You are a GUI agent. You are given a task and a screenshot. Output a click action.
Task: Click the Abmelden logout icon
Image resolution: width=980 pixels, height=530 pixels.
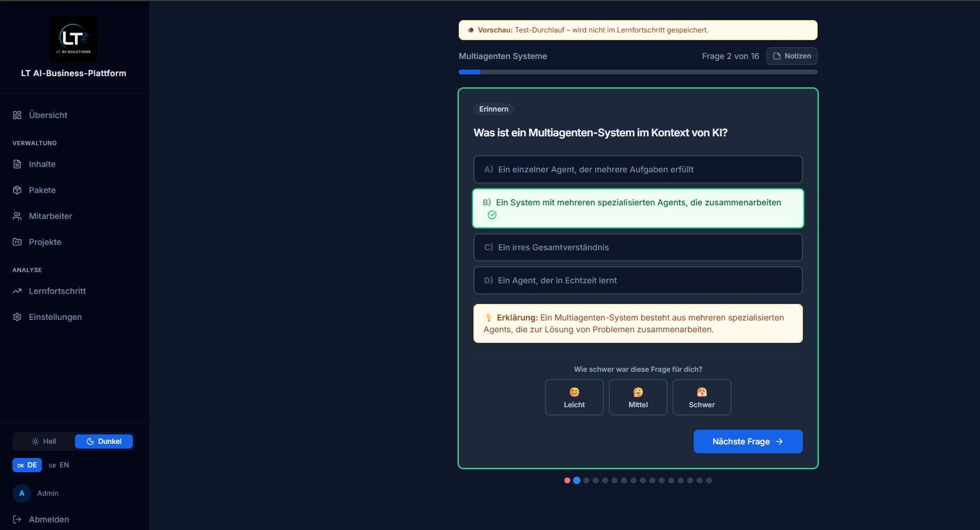pyautogui.click(x=17, y=519)
